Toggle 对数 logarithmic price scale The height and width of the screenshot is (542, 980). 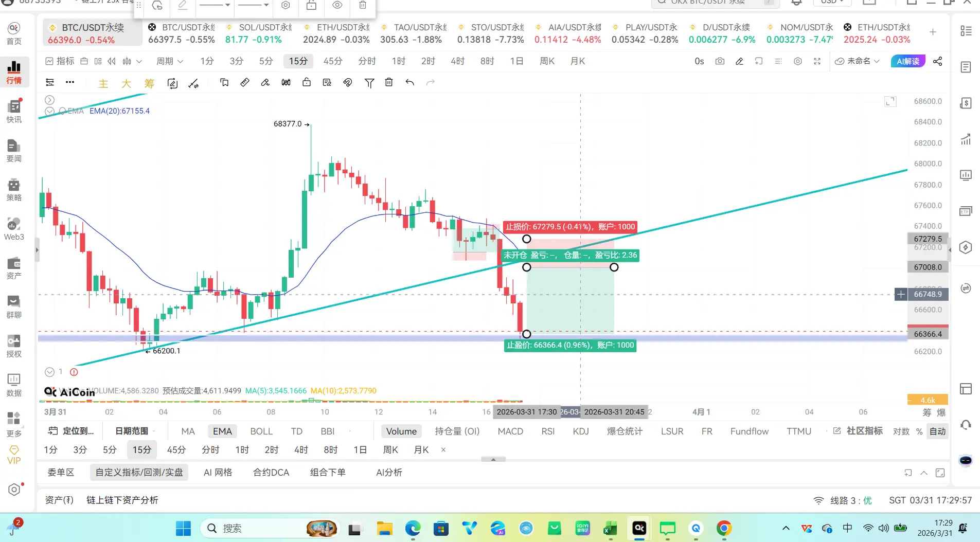(901, 431)
